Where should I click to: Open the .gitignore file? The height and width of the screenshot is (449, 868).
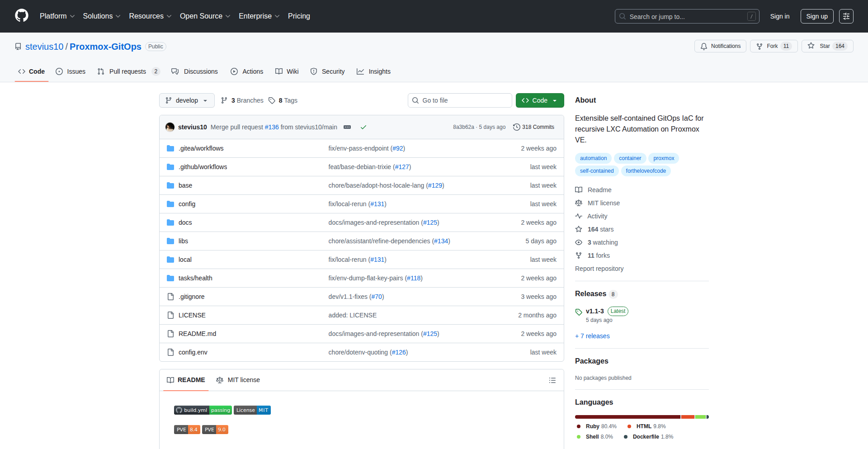[x=191, y=297]
